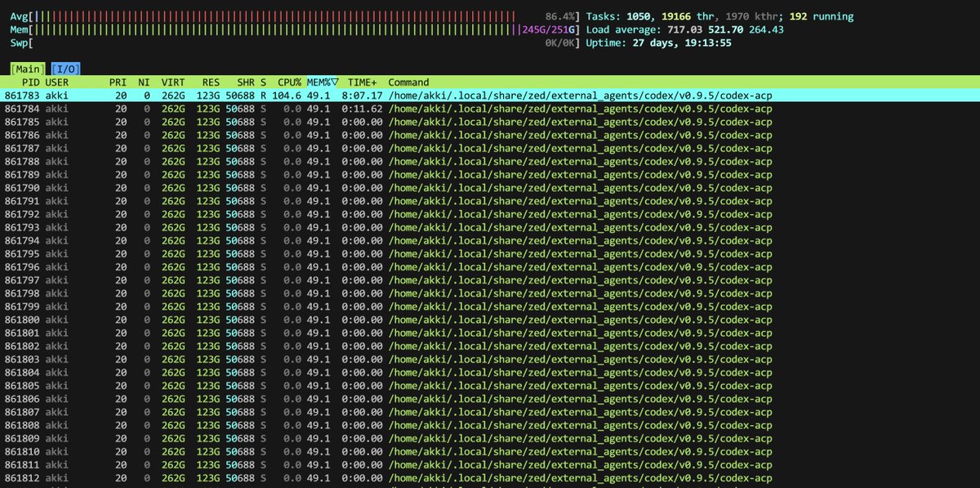This screenshot has width=980, height=488.
Task: Sort by the CPU% column header
Action: (x=289, y=83)
